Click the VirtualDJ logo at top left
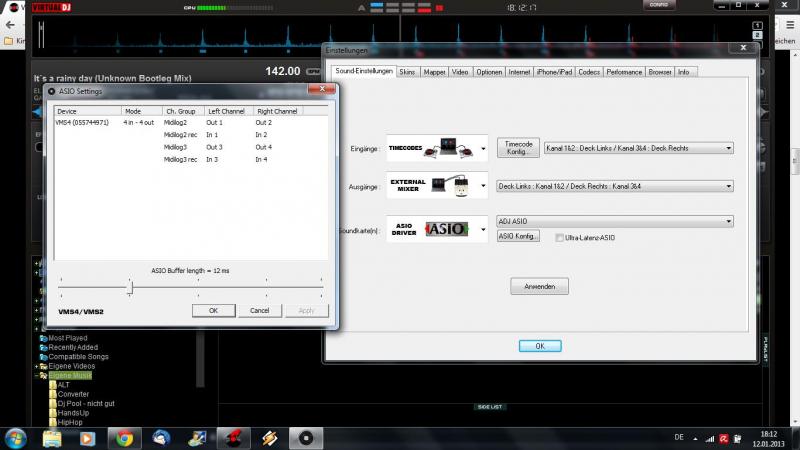The image size is (800, 450). tap(52, 7)
